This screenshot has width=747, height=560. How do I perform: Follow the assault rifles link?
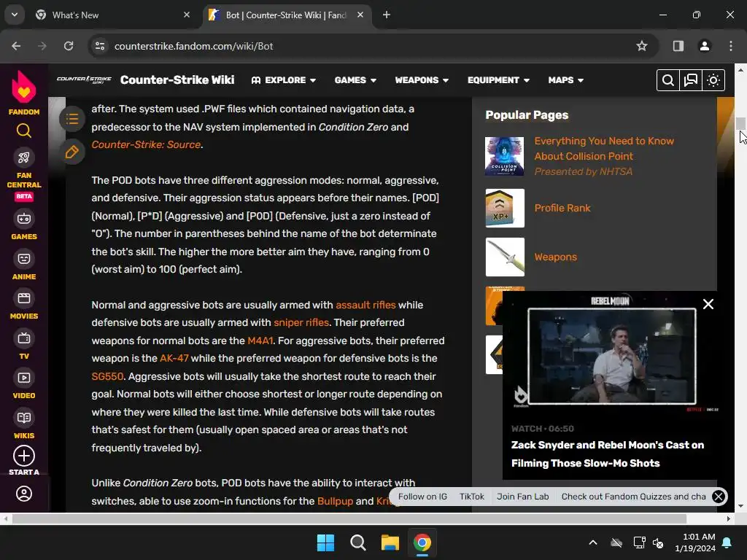click(365, 305)
